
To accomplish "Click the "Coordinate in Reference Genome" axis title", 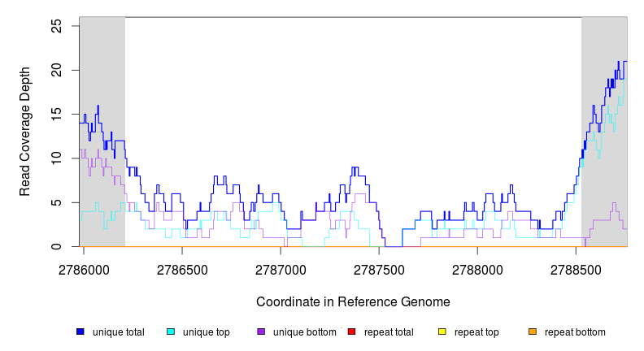I will pos(353,301).
